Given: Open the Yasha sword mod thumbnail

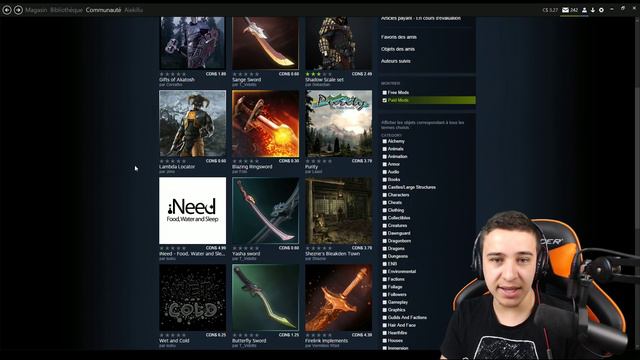Looking at the screenshot, I should click(x=265, y=210).
